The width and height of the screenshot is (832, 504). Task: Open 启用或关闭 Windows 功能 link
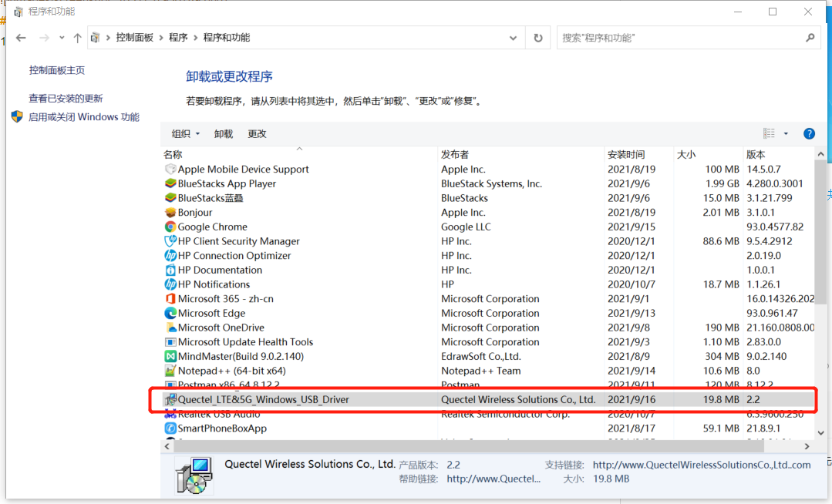[84, 116]
